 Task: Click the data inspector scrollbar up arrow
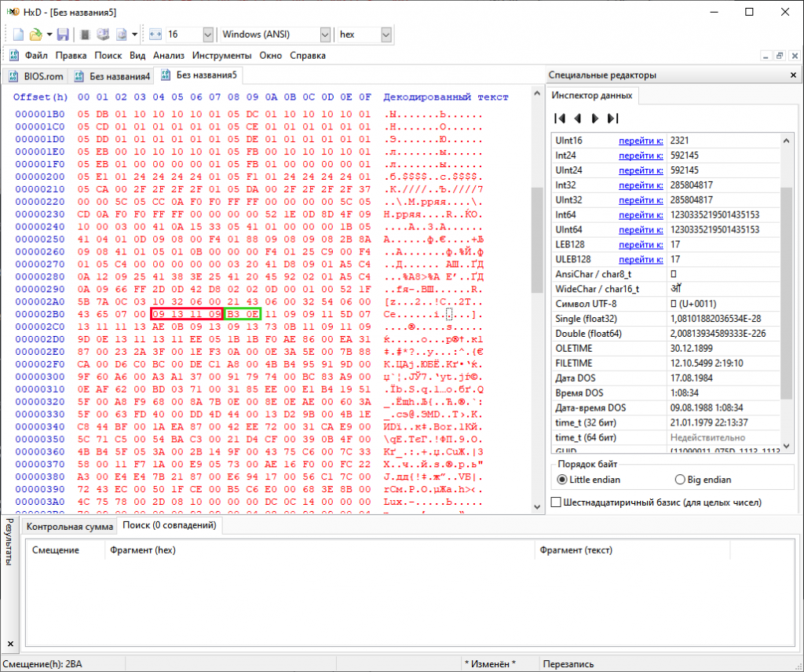pos(787,141)
